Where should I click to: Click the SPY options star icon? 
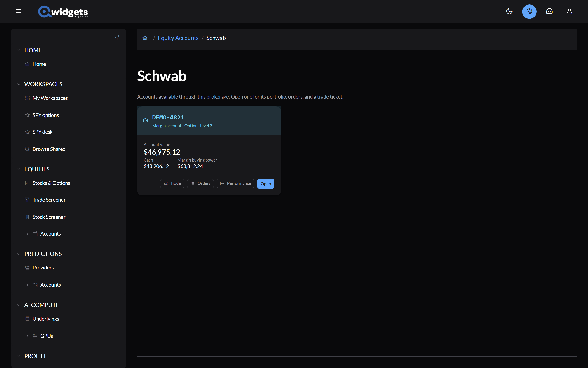click(27, 115)
